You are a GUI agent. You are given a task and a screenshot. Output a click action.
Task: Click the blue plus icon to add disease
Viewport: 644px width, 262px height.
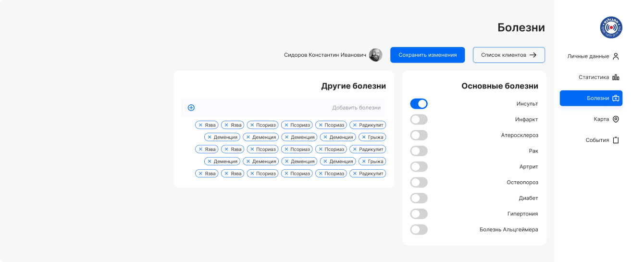click(191, 108)
